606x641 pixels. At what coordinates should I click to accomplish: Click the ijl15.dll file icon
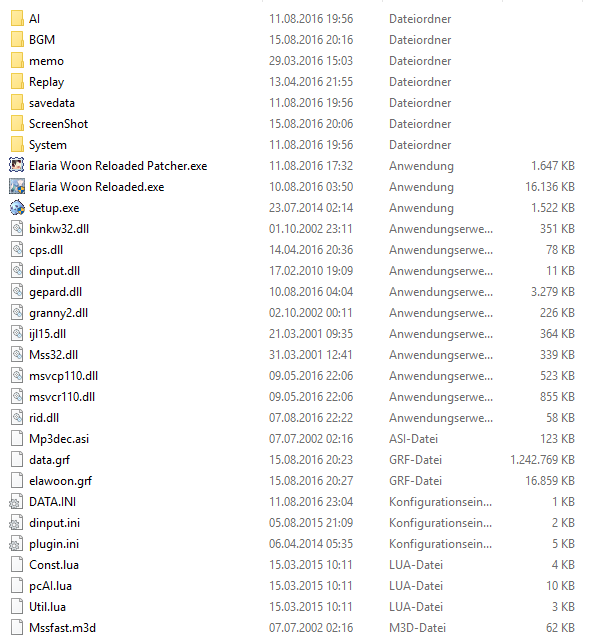click(17, 334)
